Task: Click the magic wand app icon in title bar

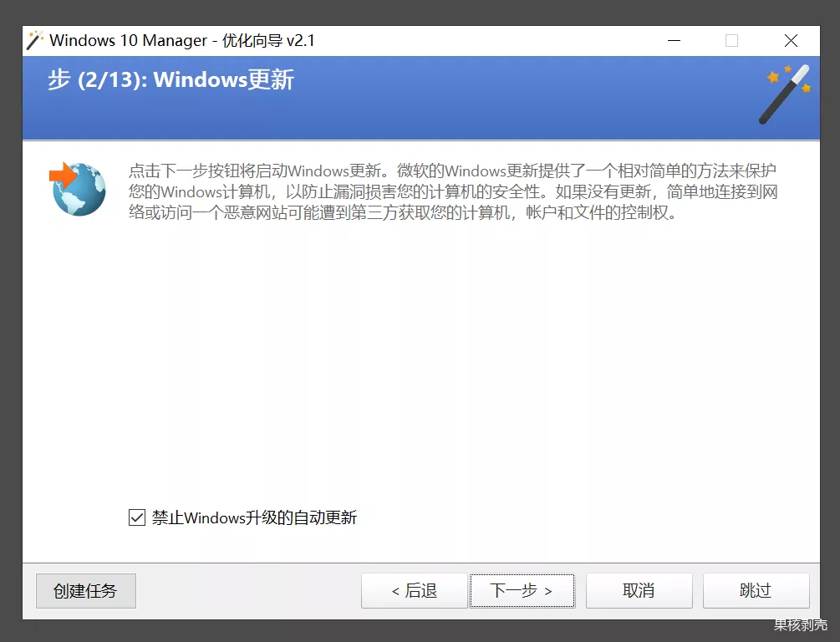Action: tap(35, 40)
